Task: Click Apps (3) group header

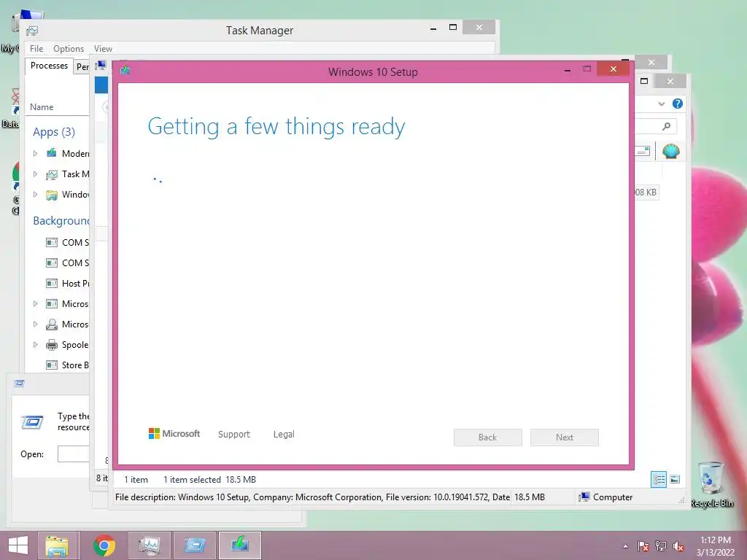Action: [54, 132]
